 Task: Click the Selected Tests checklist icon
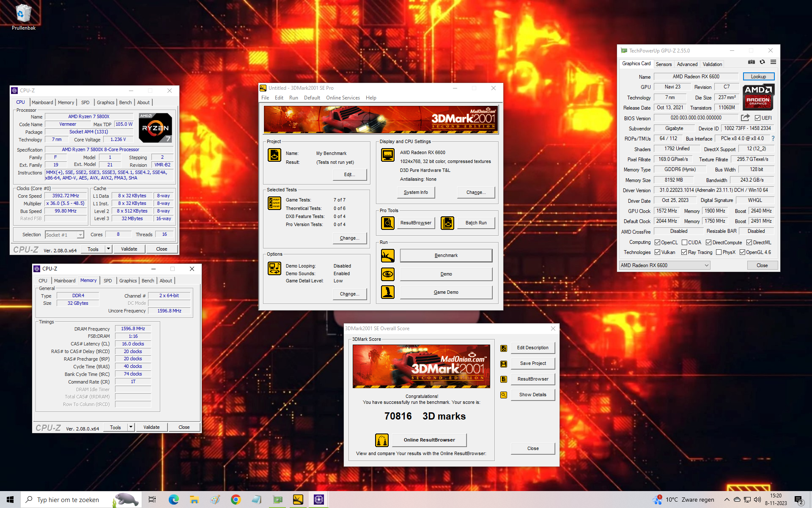pos(274,203)
